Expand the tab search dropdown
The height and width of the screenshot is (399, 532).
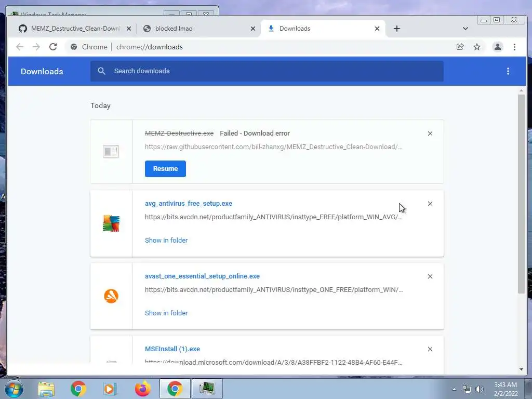pyautogui.click(x=465, y=29)
